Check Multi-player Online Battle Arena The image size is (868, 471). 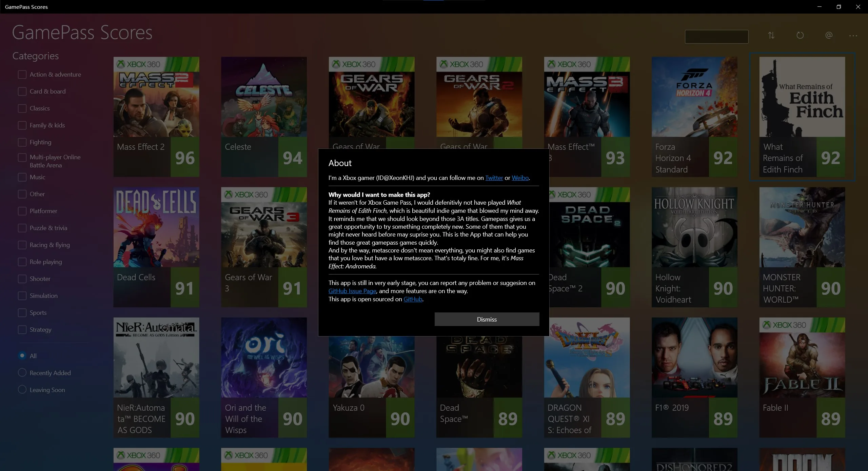click(x=22, y=158)
